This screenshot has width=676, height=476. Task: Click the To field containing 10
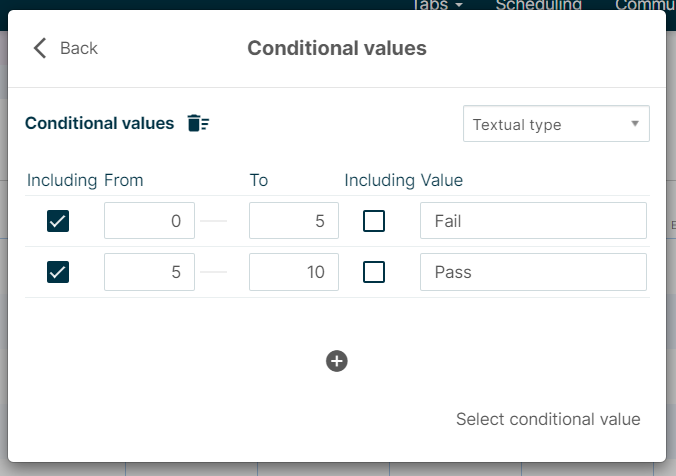tap(293, 271)
